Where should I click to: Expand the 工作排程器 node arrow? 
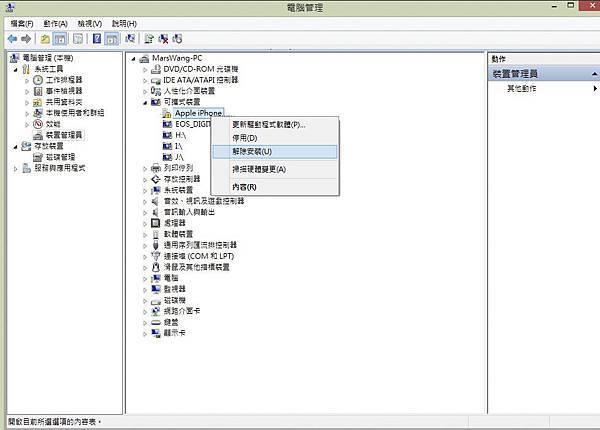(x=27, y=80)
